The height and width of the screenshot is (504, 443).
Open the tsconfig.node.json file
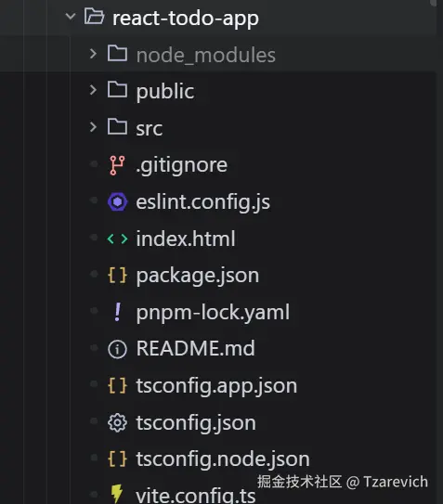tap(223, 459)
